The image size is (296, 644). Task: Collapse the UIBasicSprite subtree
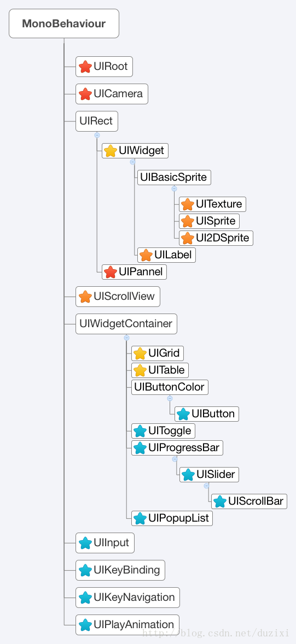click(174, 188)
